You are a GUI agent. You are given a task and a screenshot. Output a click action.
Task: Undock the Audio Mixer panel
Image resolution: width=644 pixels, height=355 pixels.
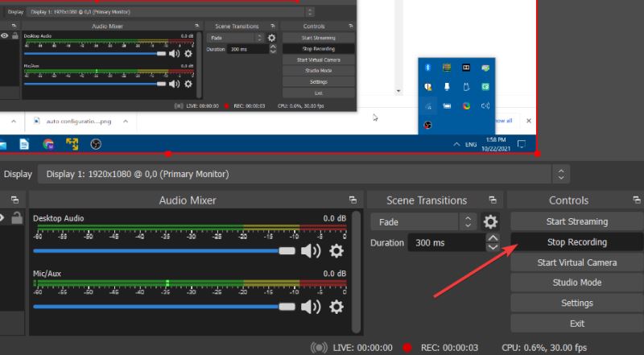click(352, 200)
